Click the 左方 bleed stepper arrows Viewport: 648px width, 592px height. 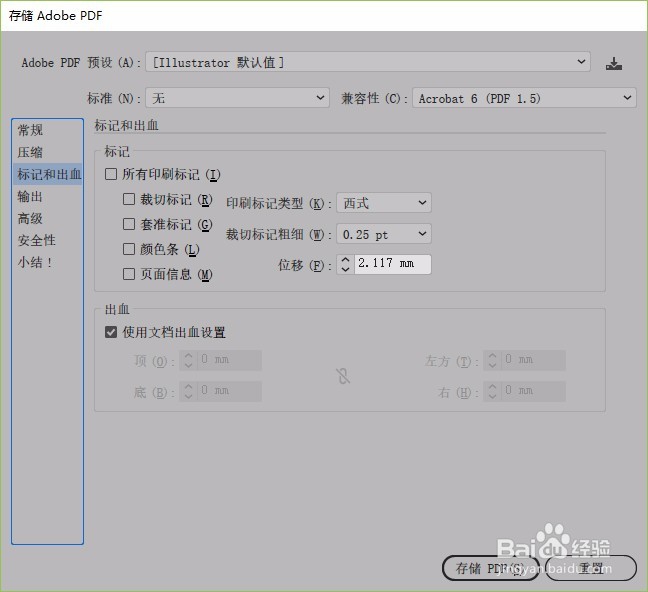[492, 360]
